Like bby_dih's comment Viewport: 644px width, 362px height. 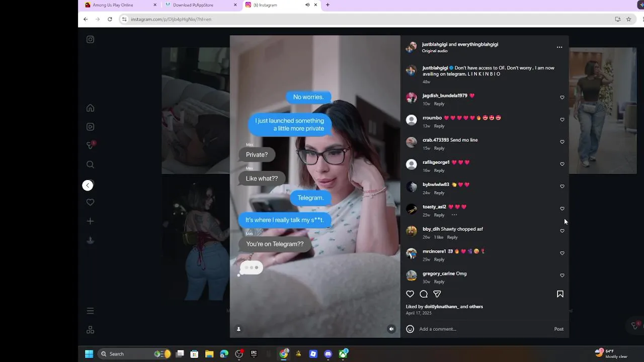click(562, 231)
